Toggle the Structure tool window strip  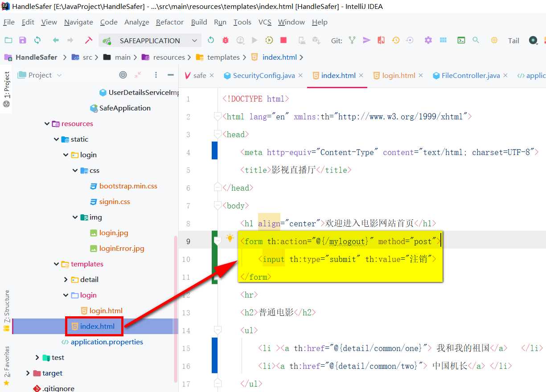coord(6,310)
